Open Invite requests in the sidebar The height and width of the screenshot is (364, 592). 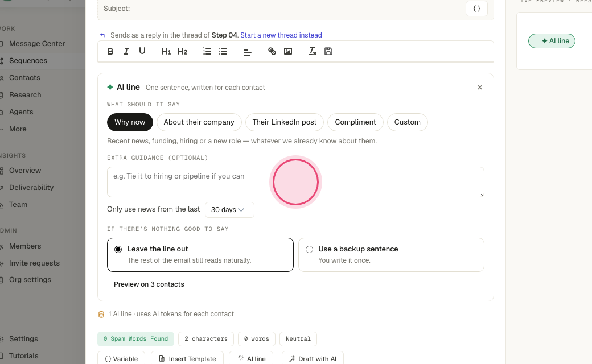[x=34, y=263]
